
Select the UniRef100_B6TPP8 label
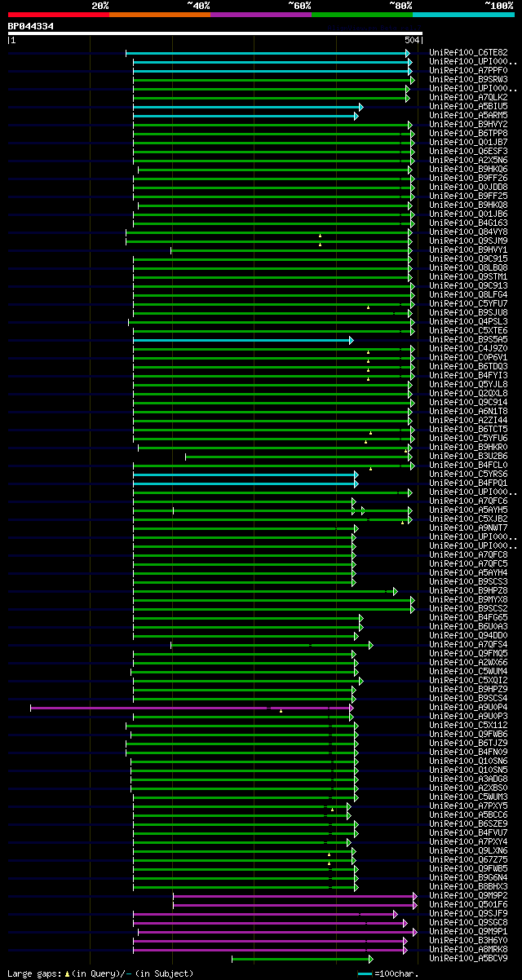pyautogui.click(x=468, y=134)
